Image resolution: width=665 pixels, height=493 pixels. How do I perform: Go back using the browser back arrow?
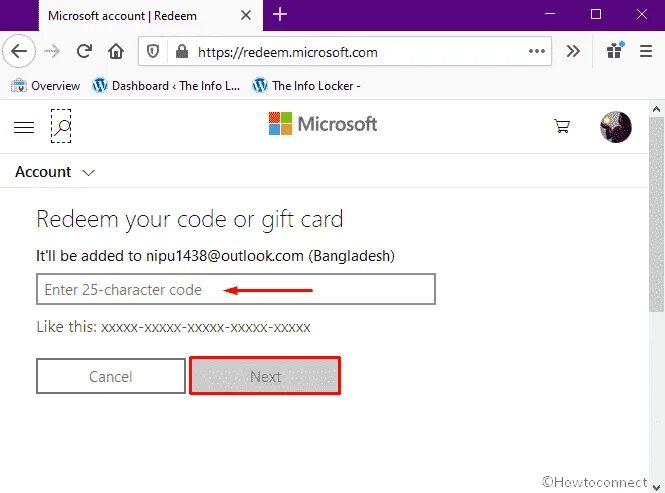pos(19,52)
